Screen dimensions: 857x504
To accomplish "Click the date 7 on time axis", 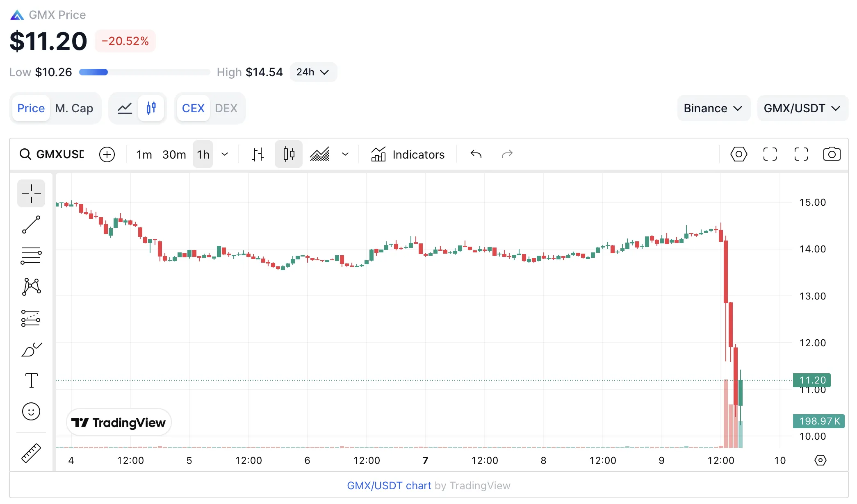I will tap(425, 461).
